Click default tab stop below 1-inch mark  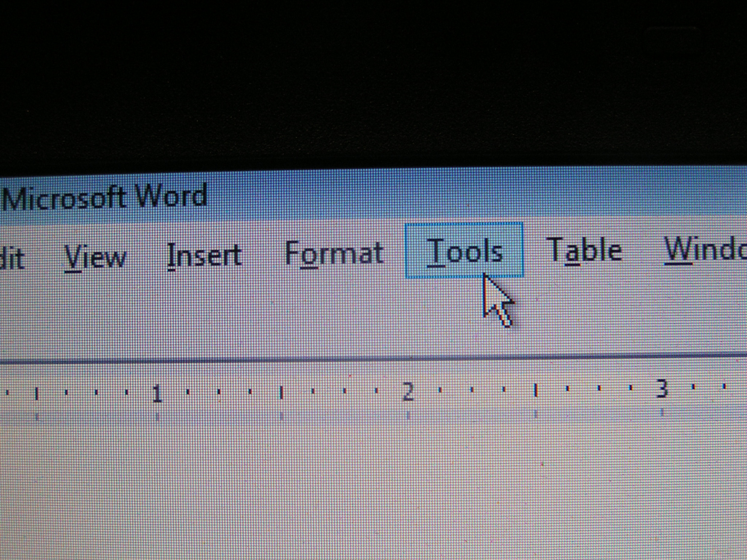(x=157, y=417)
